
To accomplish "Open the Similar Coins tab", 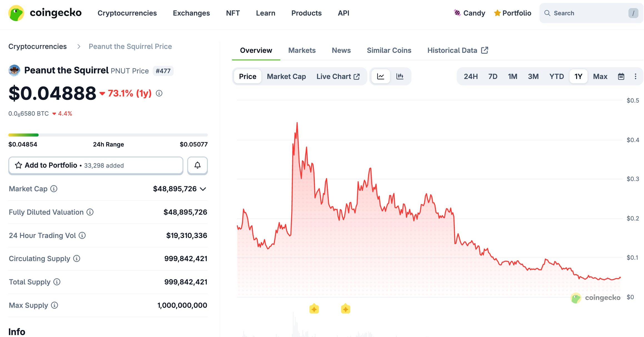I will click(x=389, y=50).
